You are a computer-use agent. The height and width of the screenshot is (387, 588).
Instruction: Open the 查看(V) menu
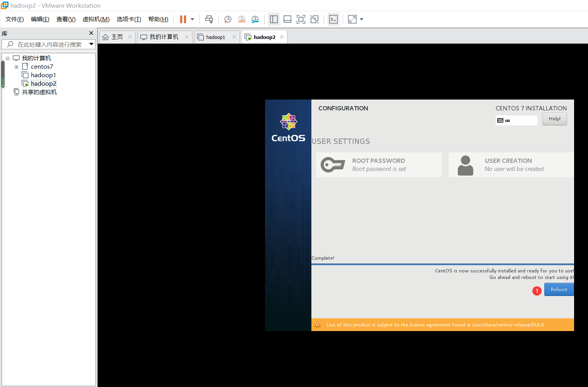coord(66,19)
